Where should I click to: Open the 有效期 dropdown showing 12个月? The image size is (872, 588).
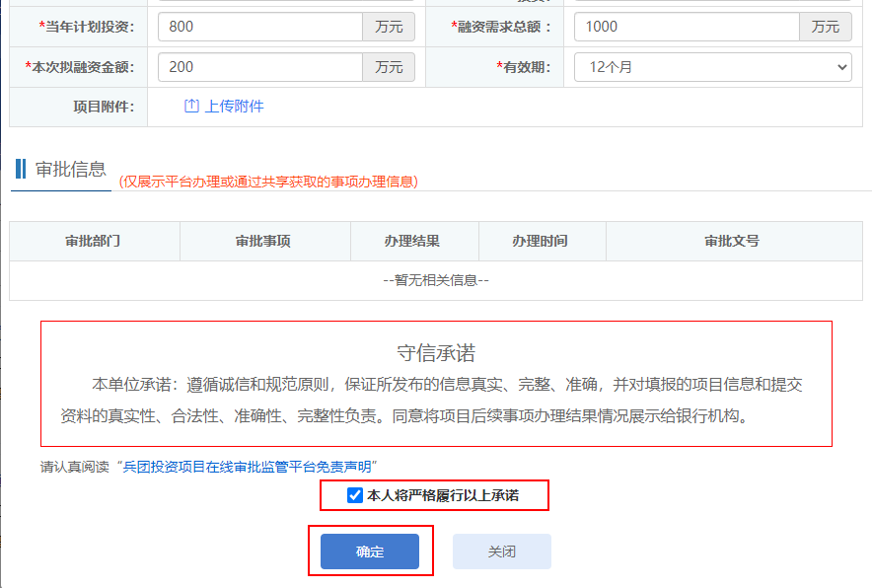pos(712,67)
